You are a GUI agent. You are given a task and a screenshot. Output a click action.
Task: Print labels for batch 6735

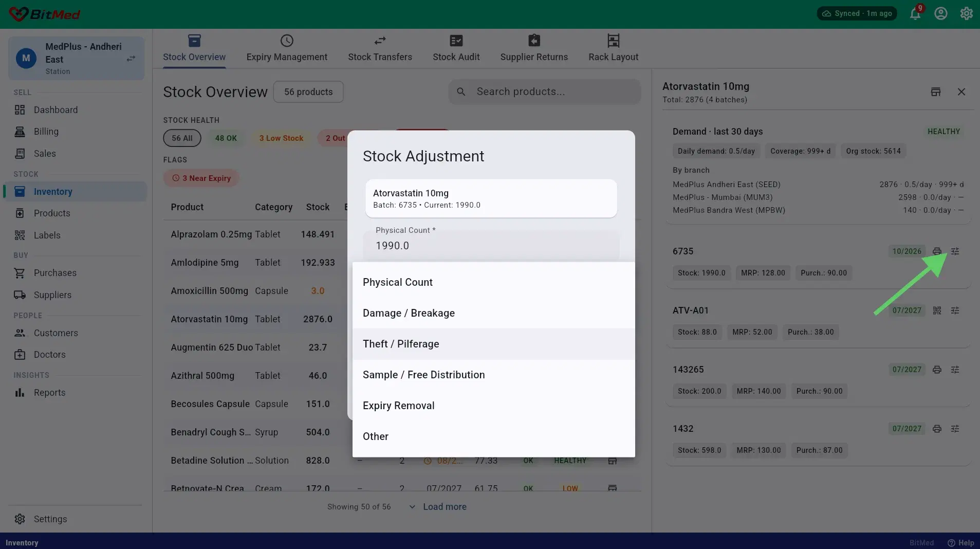point(937,251)
